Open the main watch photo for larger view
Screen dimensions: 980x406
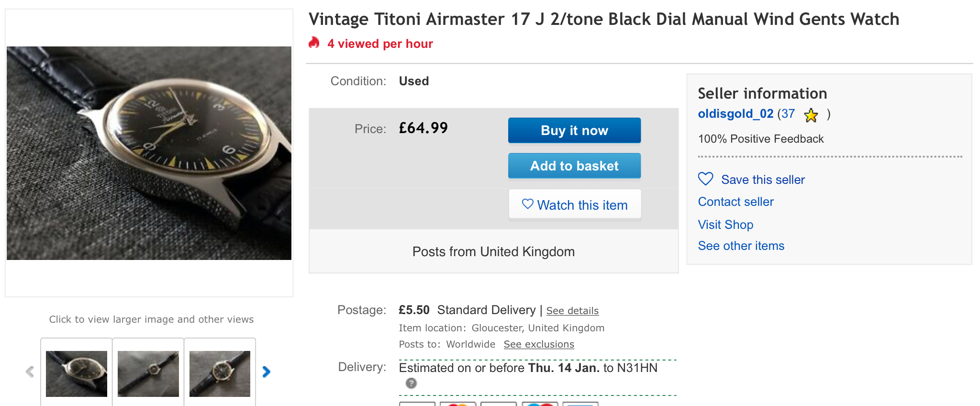click(149, 153)
